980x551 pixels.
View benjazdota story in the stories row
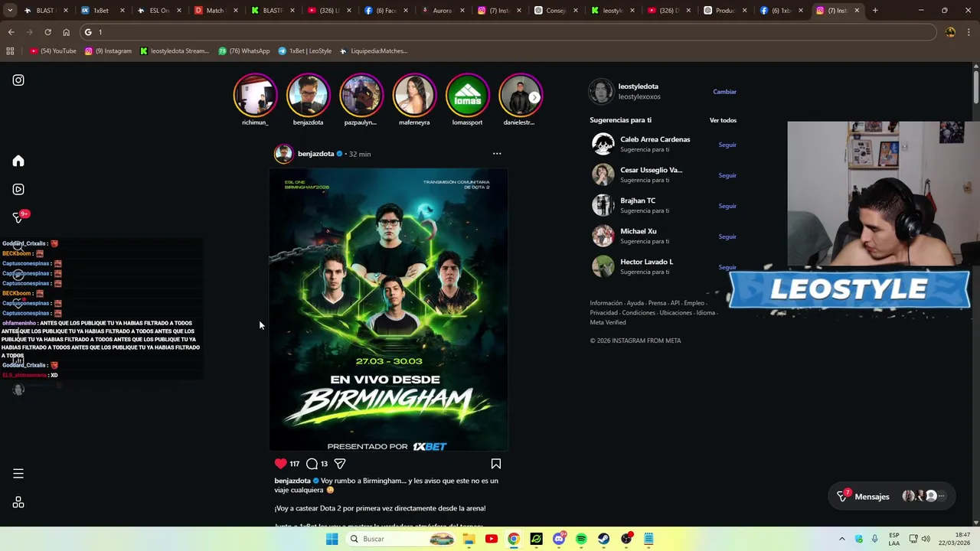coord(308,96)
